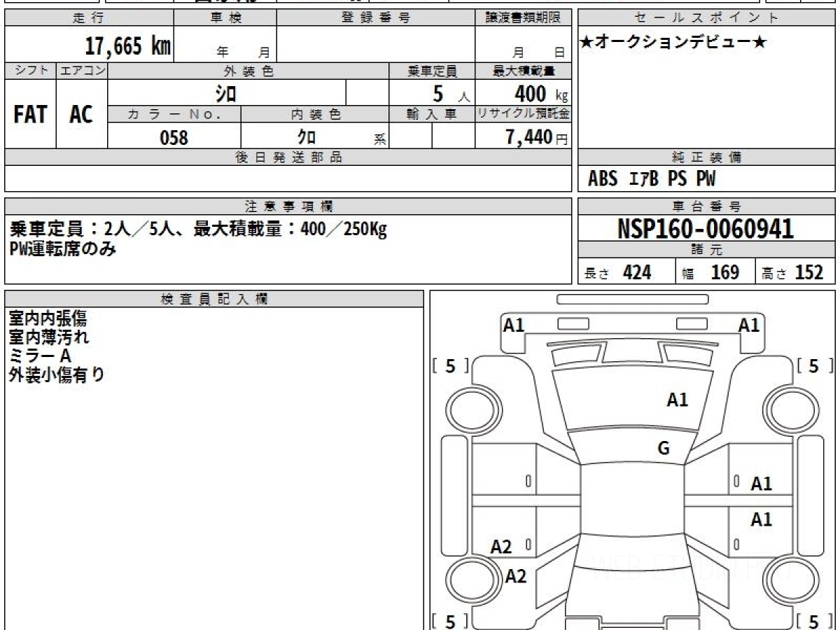Click the G mark on the windshield
Screen dimensions: 840x630
[x=664, y=449]
